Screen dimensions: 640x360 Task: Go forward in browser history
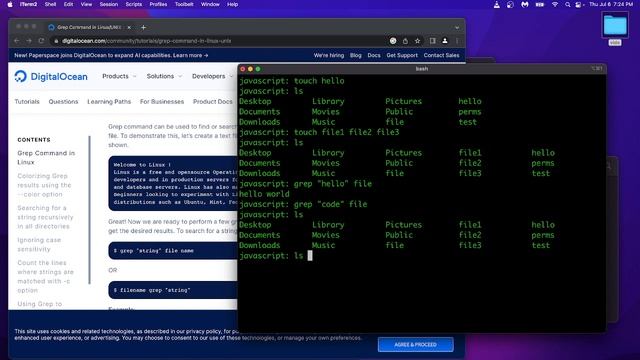click(29, 41)
